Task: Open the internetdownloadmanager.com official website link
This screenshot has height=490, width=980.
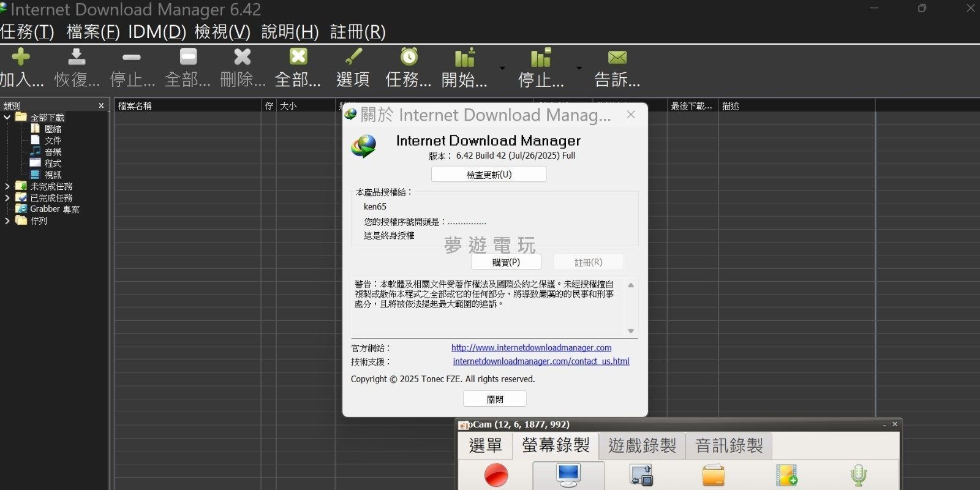Action: point(531,347)
